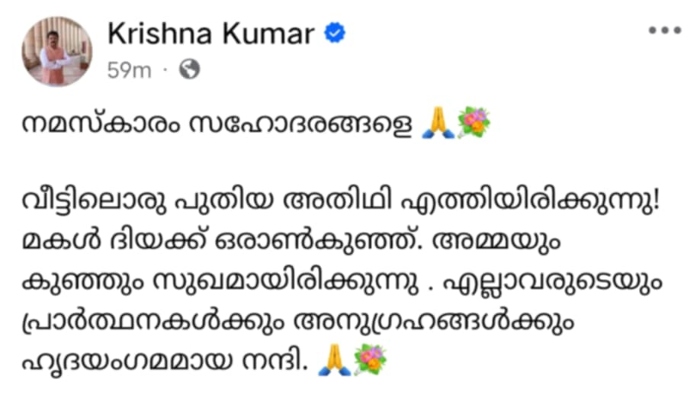
Task: Click the blue verified badge
Action: coord(335,33)
